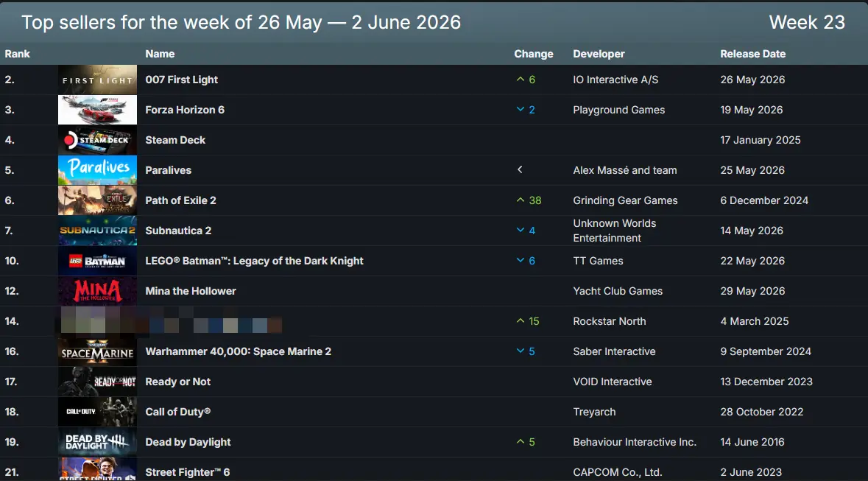Click the Developer column header

[x=599, y=54]
